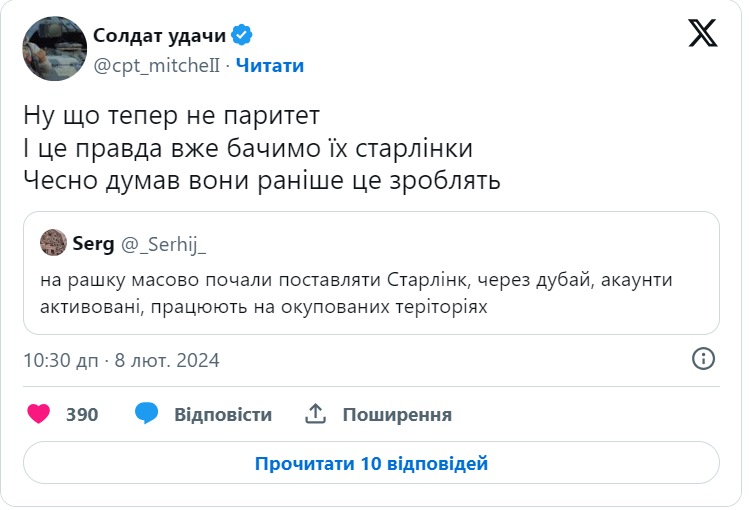Click the Serg name in quoted post

pyautogui.click(x=93, y=242)
